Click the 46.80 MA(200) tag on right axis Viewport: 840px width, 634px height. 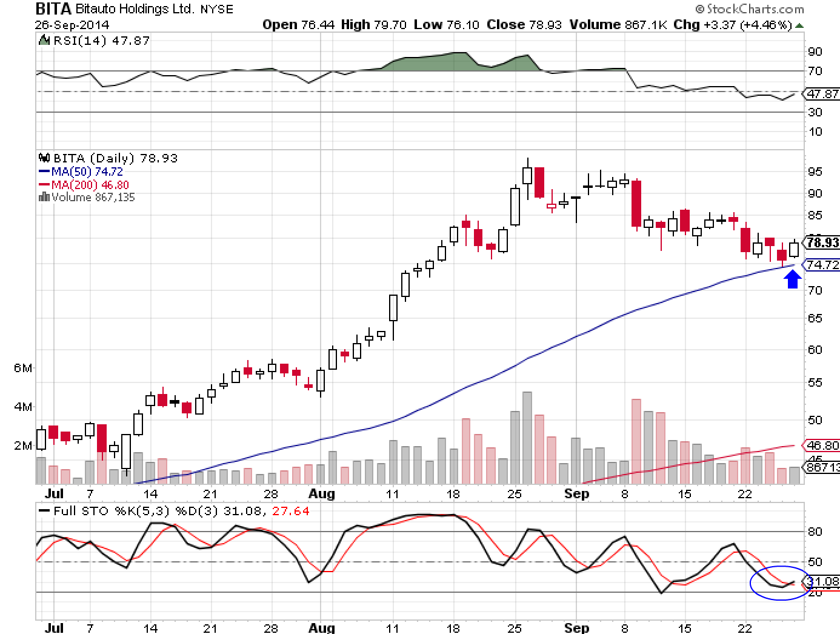click(x=823, y=445)
